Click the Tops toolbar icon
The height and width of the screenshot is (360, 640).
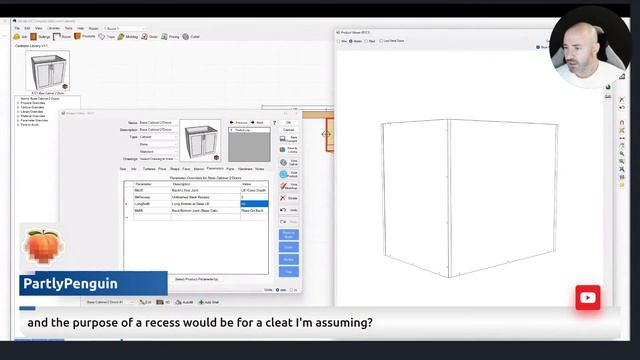pyautogui.click(x=102, y=37)
